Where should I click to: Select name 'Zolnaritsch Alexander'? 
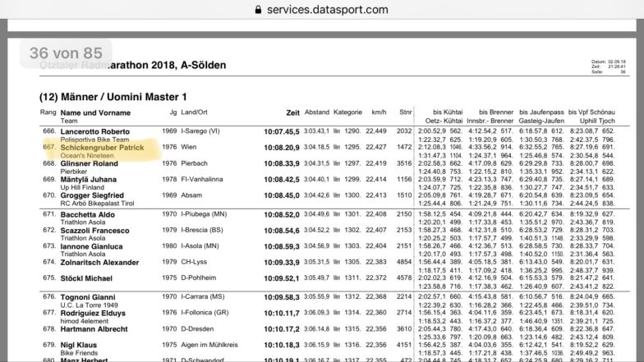point(99,263)
